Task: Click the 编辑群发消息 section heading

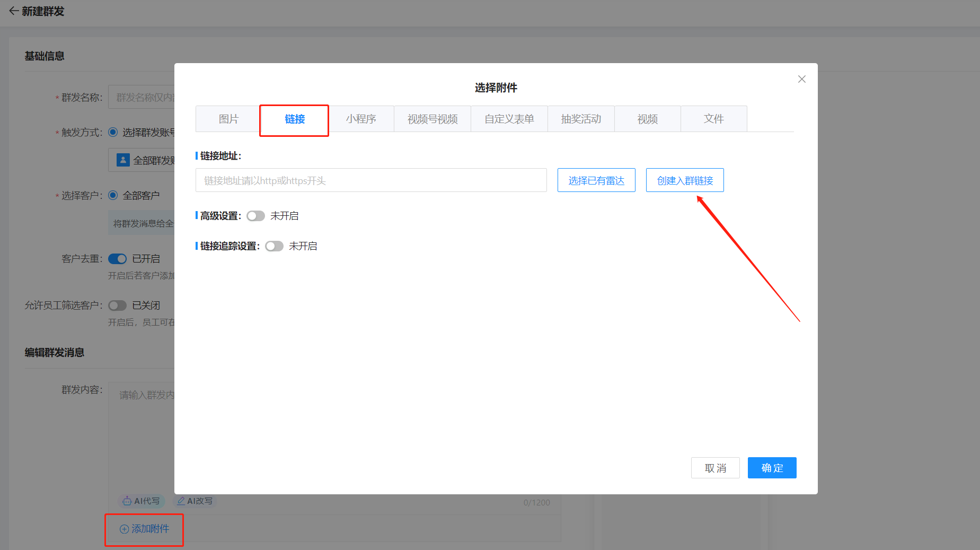Action: click(55, 352)
